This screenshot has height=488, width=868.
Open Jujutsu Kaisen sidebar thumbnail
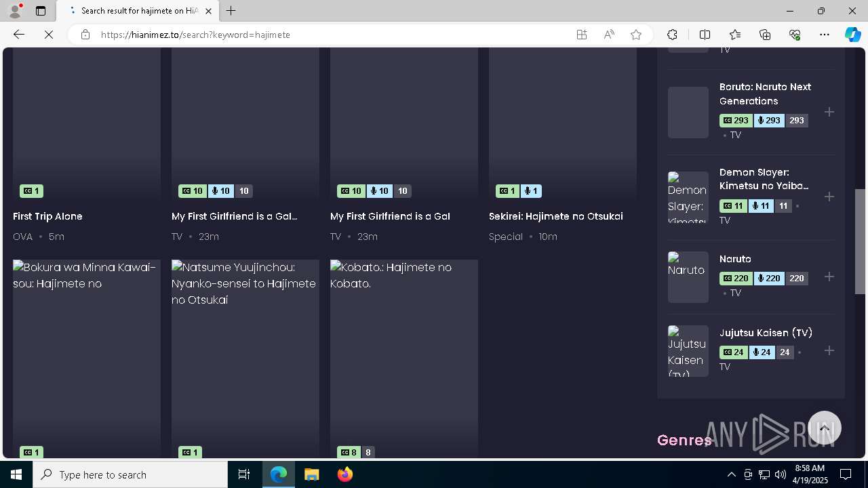[x=688, y=351]
